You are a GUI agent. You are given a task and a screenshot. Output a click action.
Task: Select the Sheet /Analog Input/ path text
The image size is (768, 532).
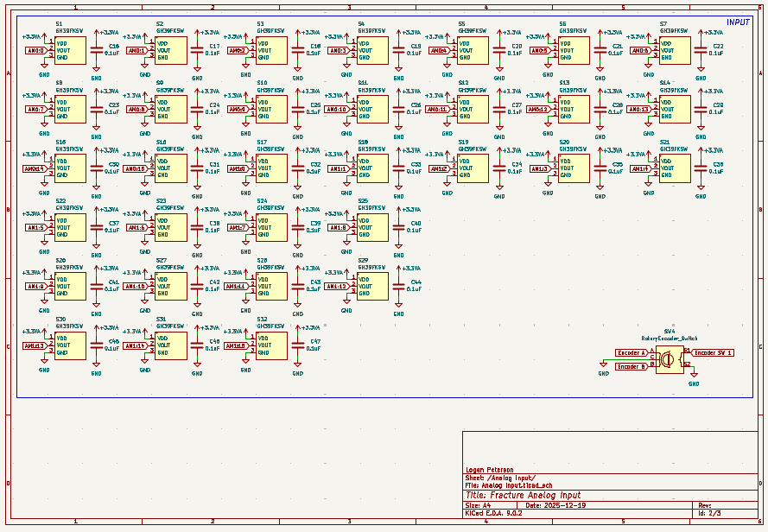pyautogui.click(x=501, y=478)
